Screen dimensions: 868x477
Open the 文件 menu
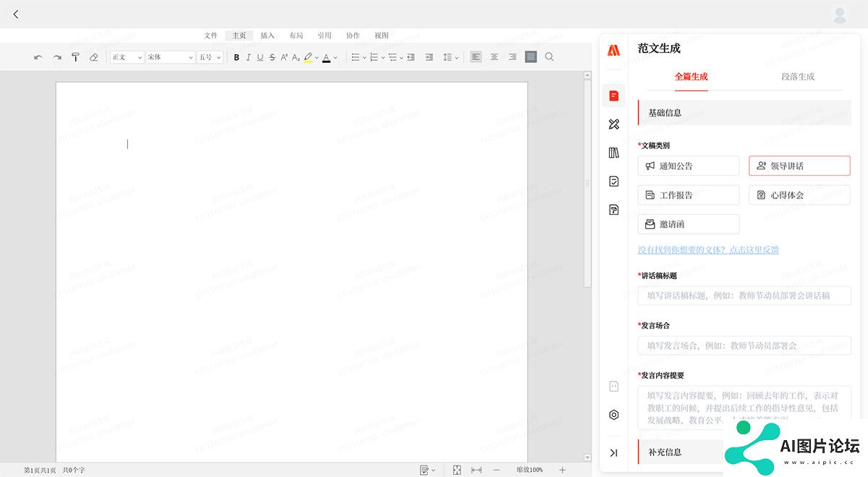[x=210, y=35]
